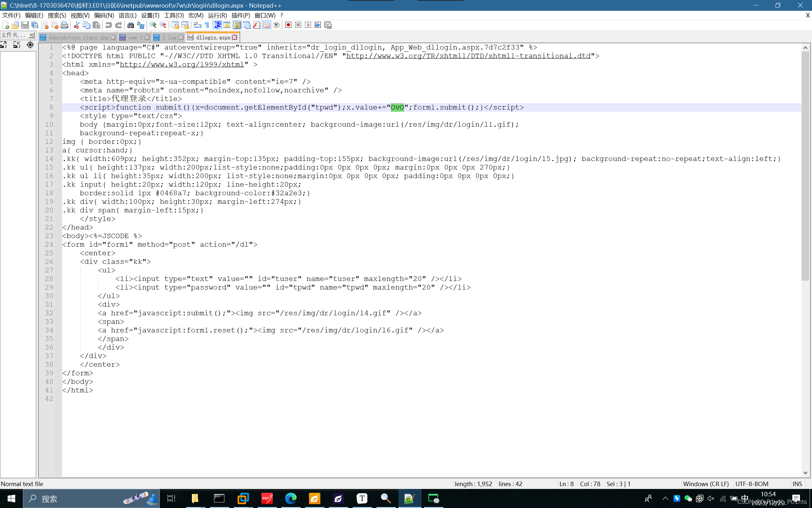Click the Print toolbar icon
Screen dimensions: 812x508
point(64,25)
